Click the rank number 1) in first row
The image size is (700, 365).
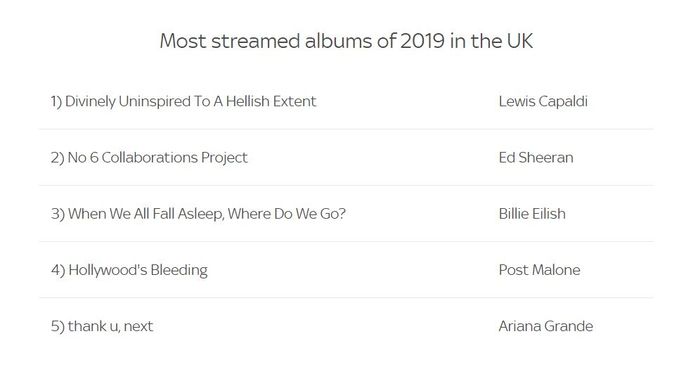point(56,102)
